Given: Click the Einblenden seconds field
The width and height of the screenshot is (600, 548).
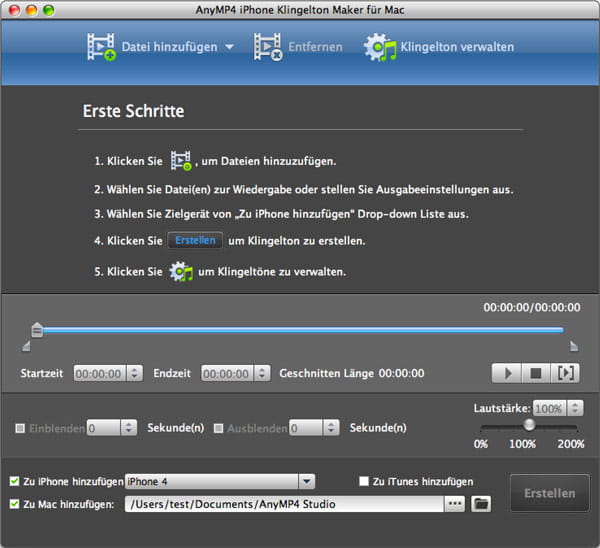Looking at the screenshot, I should pos(104,428).
